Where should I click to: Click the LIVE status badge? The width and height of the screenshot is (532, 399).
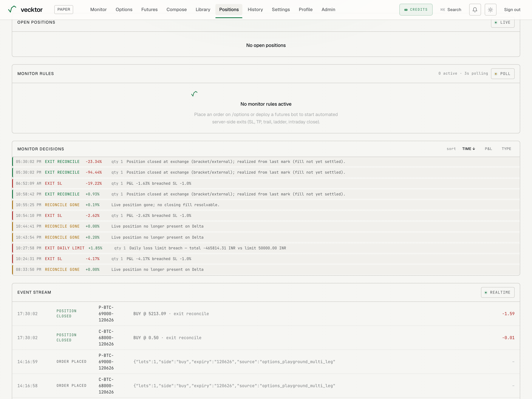pos(503,22)
